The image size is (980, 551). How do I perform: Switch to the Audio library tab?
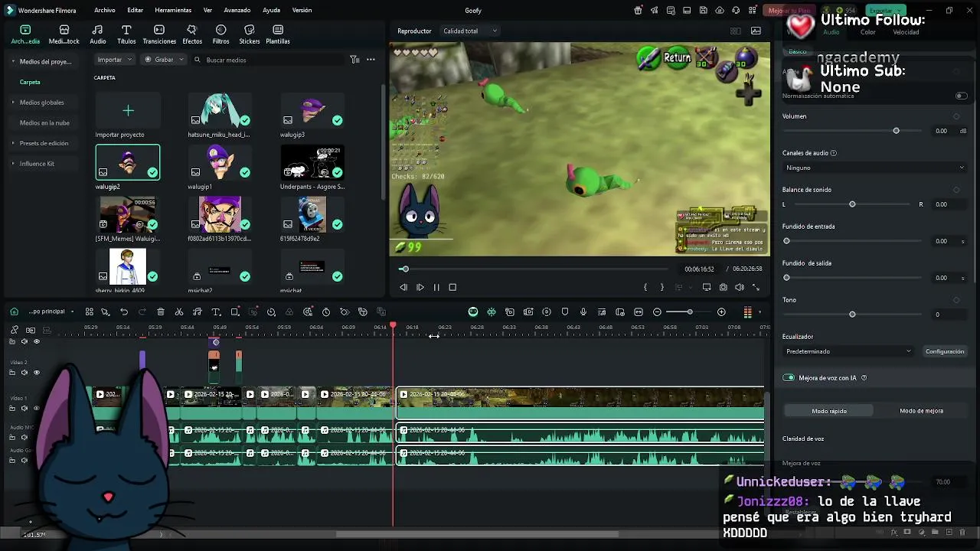coord(98,34)
